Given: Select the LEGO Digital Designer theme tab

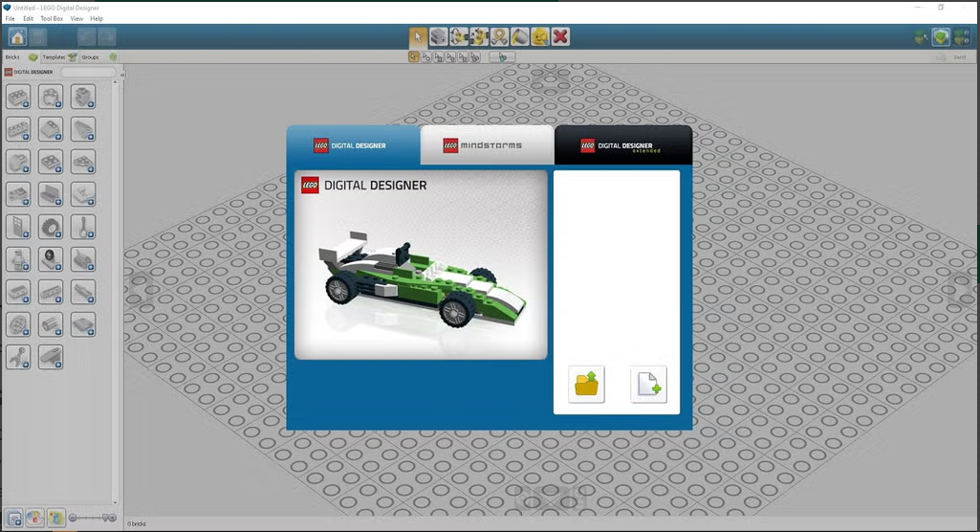Looking at the screenshot, I should pyautogui.click(x=353, y=145).
